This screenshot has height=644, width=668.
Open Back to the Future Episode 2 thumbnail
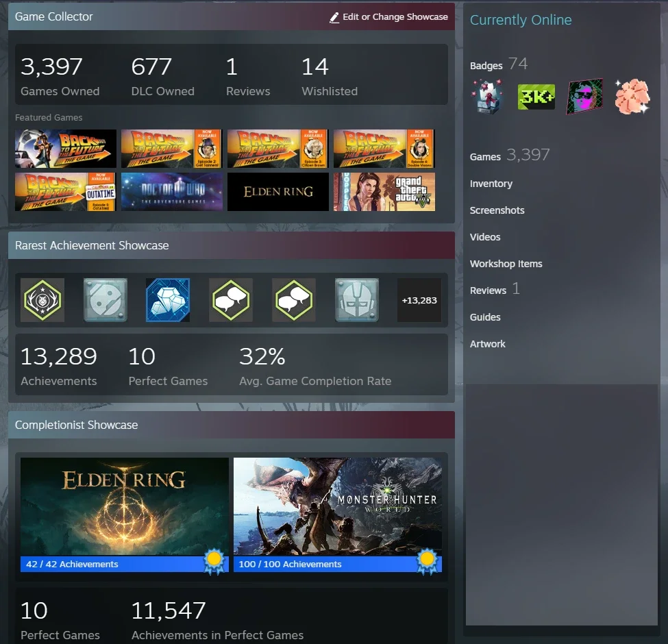point(172,149)
